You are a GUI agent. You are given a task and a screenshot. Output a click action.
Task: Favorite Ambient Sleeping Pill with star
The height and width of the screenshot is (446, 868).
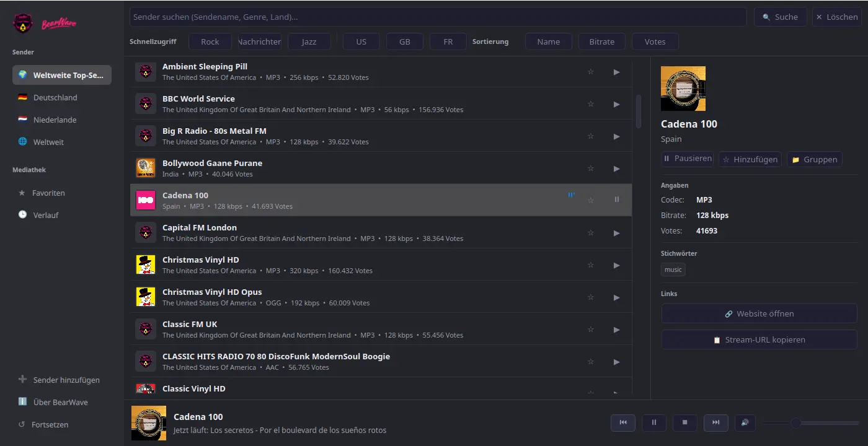coord(590,72)
